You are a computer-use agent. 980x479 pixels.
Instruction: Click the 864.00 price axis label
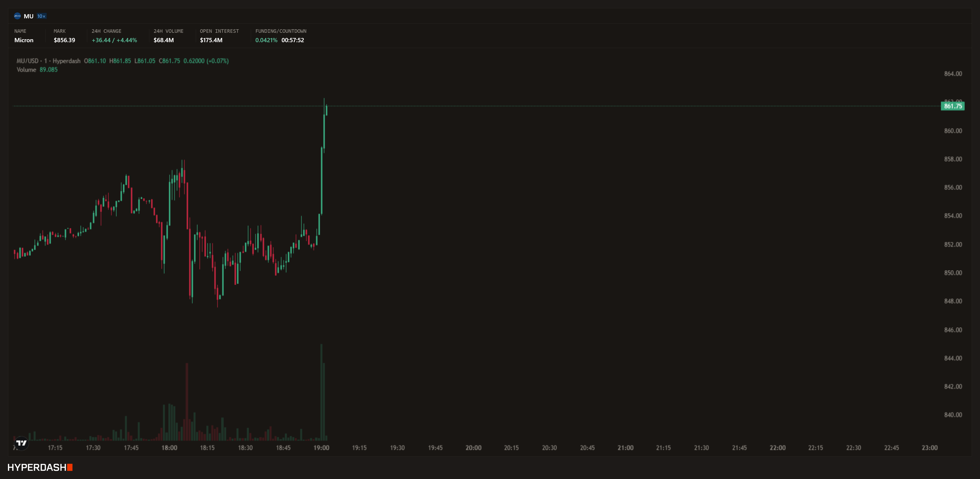[x=953, y=74]
